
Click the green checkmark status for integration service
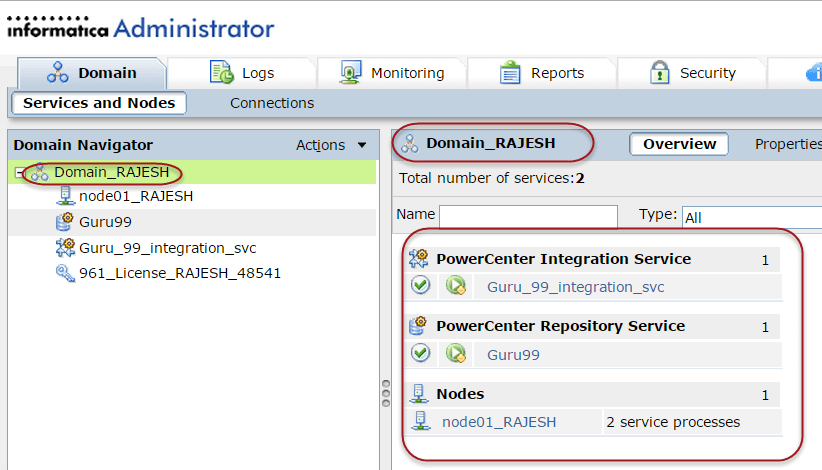pos(421,287)
